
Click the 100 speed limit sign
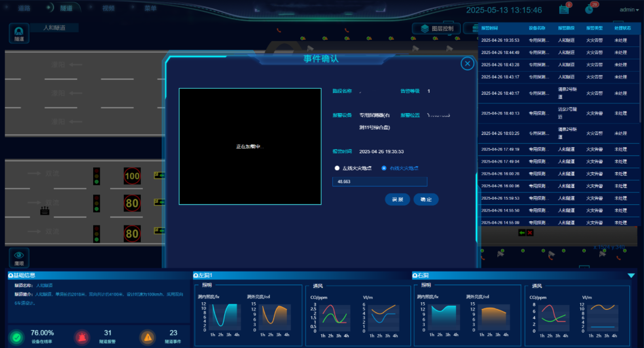(132, 176)
